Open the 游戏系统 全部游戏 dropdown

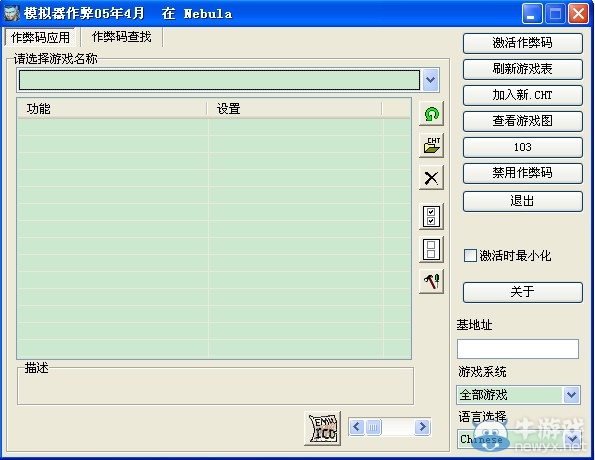(x=571, y=395)
